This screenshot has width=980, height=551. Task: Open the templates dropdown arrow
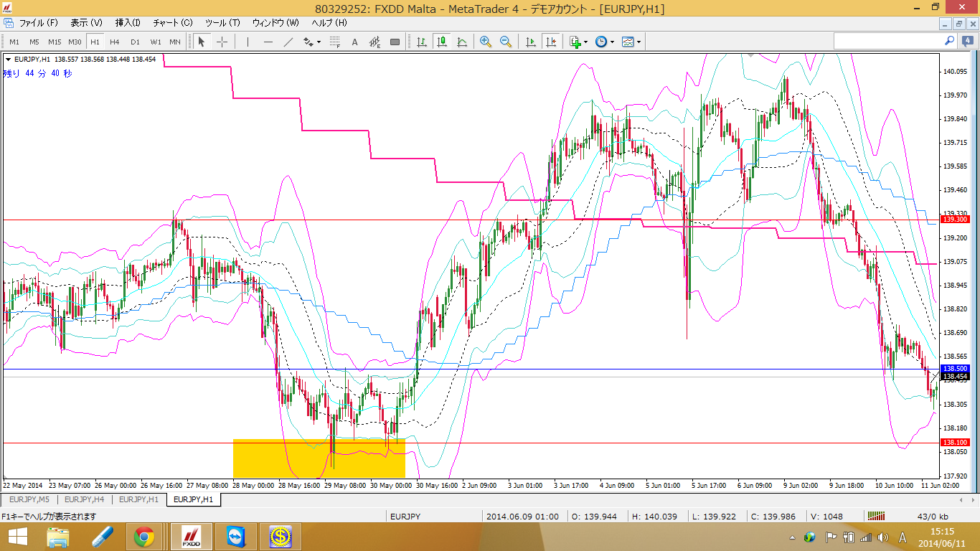[639, 42]
